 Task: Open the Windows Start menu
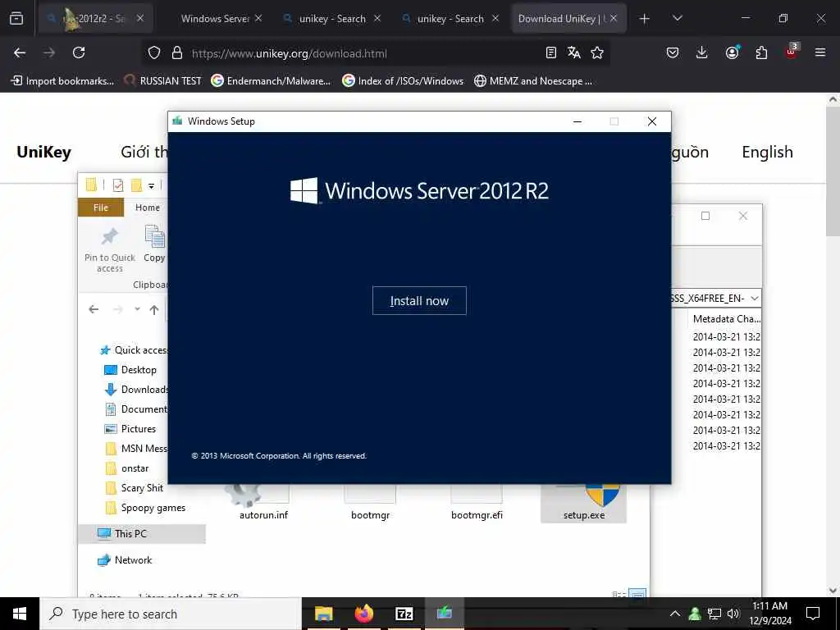pos(20,614)
